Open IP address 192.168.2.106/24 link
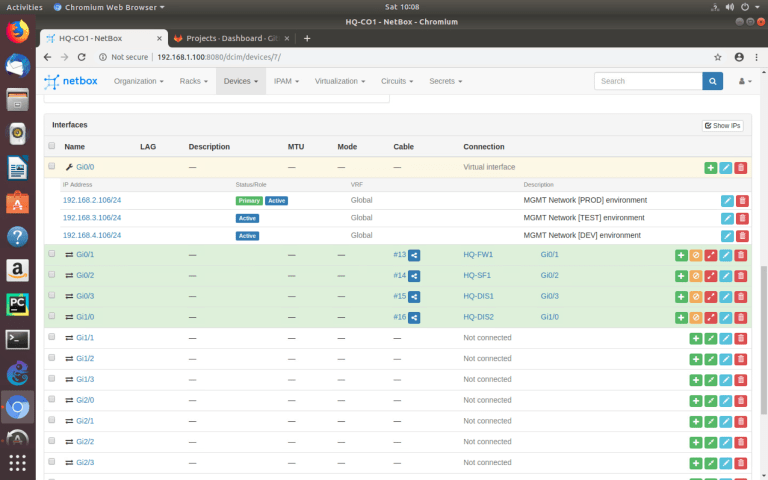 click(92, 200)
